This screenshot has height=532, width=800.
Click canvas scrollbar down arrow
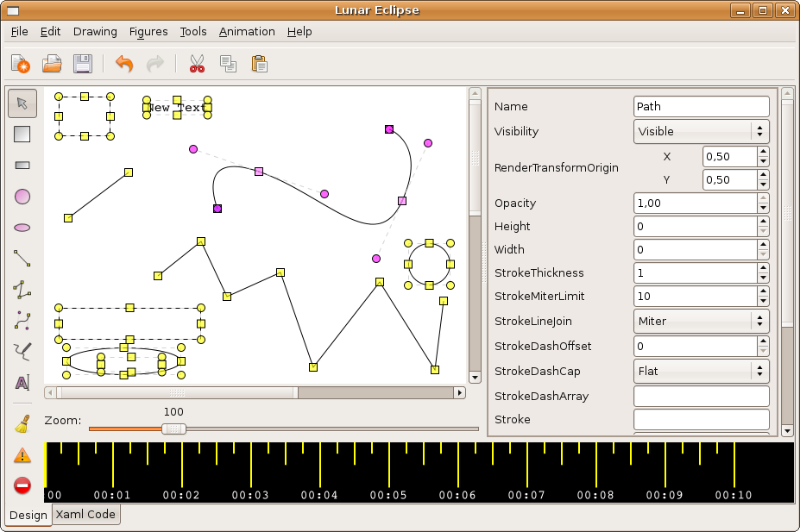[475, 378]
